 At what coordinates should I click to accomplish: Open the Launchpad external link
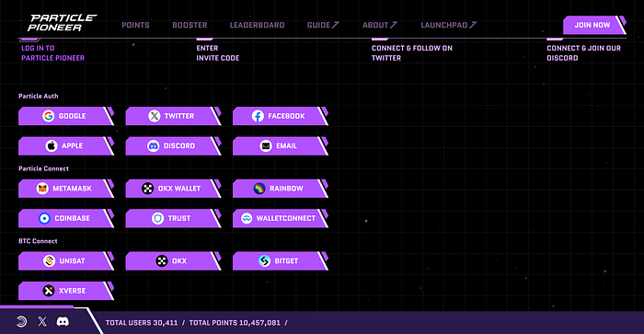[449, 25]
